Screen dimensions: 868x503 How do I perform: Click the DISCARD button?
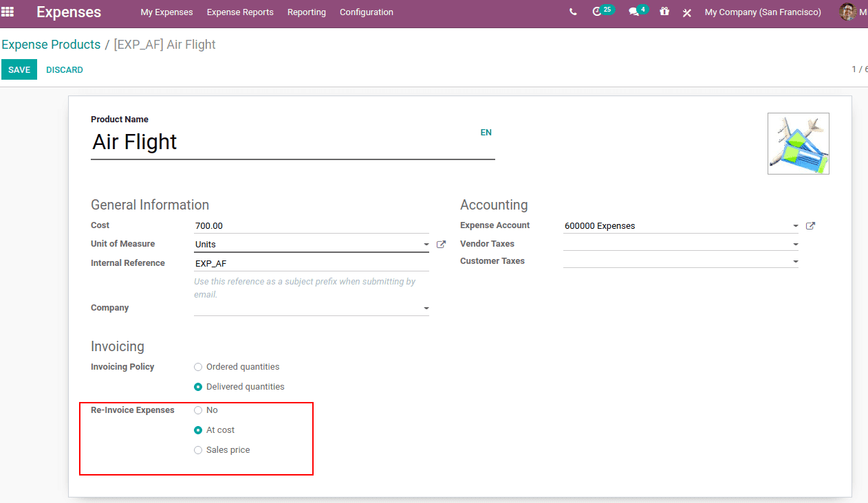pyautogui.click(x=65, y=70)
